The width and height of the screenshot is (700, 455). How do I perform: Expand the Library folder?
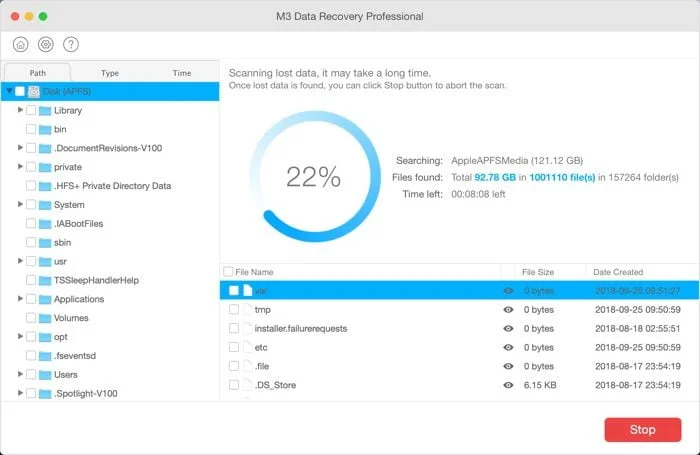(x=20, y=110)
